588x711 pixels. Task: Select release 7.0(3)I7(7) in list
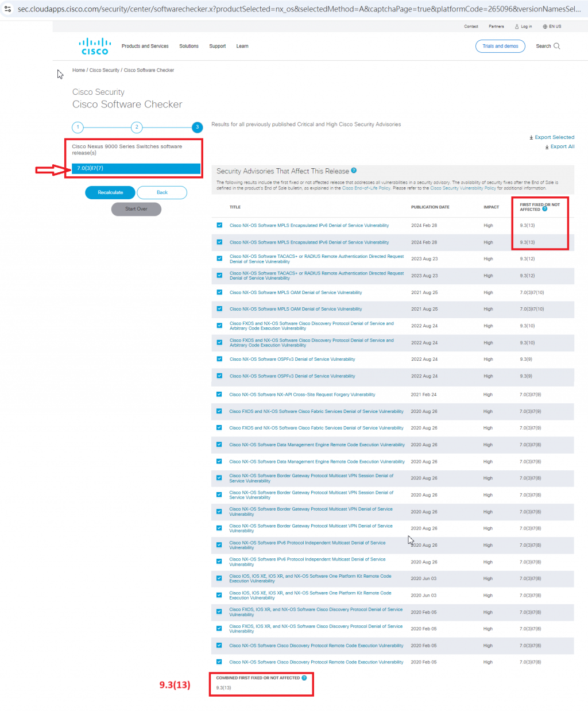click(x=136, y=168)
